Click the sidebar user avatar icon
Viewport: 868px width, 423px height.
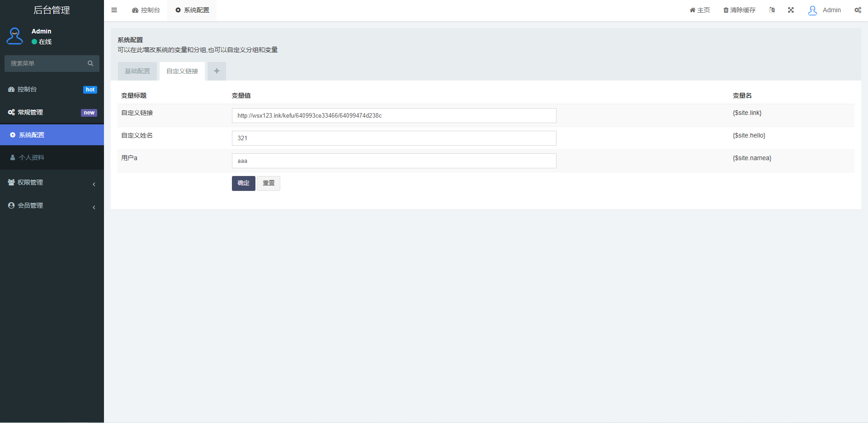pos(14,36)
